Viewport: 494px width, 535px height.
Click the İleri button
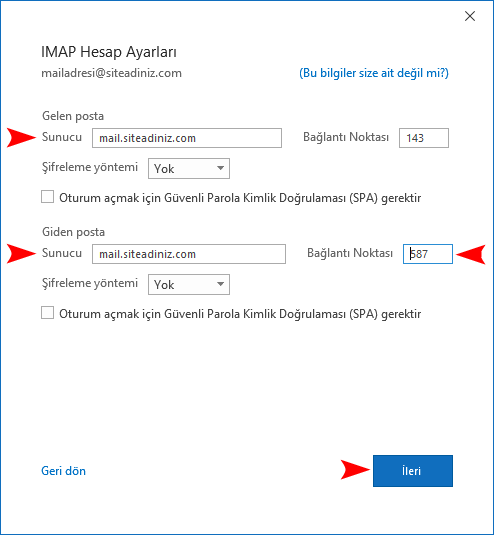pyautogui.click(x=413, y=471)
